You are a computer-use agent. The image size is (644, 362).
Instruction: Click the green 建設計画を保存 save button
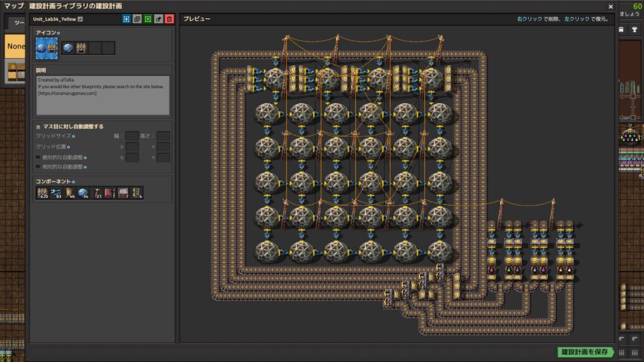tap(585, 352)
